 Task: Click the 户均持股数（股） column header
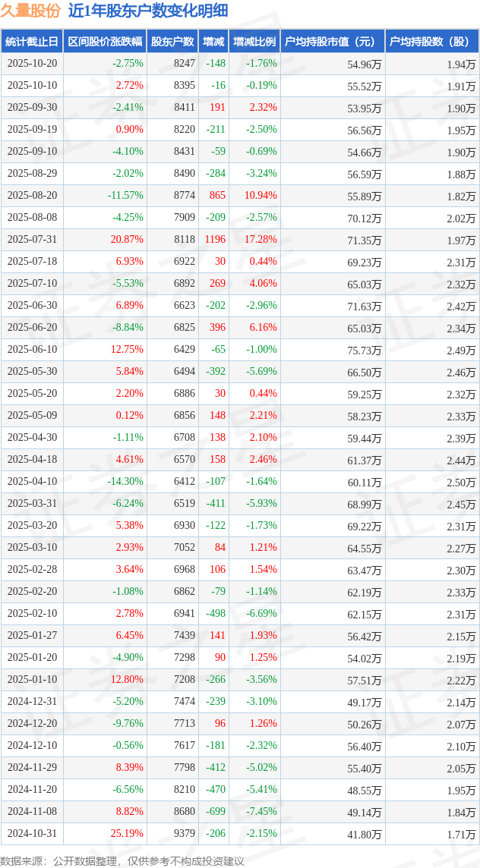[431, 42]
